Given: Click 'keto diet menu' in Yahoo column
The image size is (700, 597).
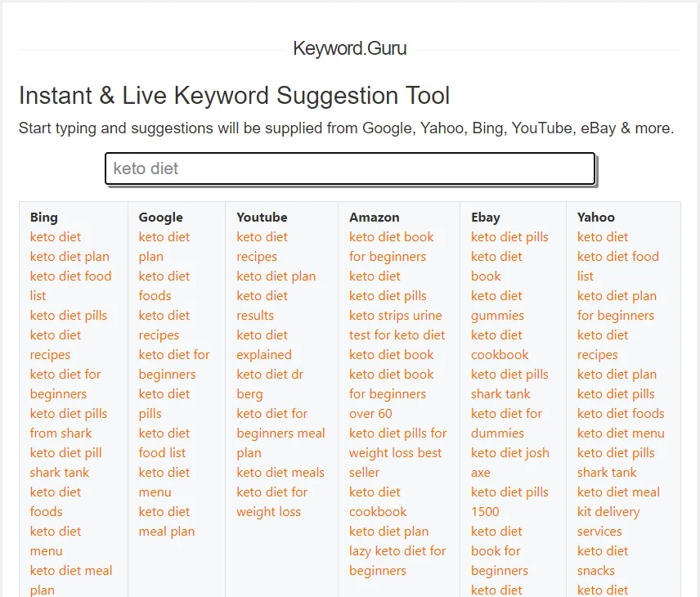Looking at the screenshot, I should (621, 433).
